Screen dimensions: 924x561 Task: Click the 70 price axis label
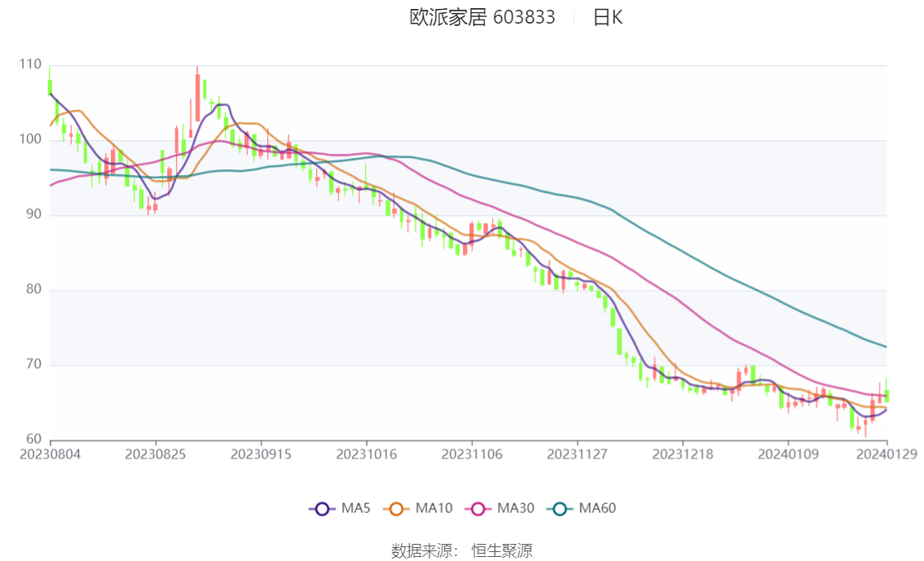[33, 365]
